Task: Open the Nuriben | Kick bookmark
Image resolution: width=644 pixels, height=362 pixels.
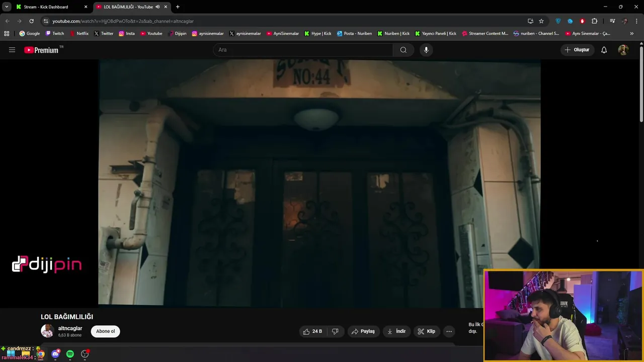Action: point(393,34)
